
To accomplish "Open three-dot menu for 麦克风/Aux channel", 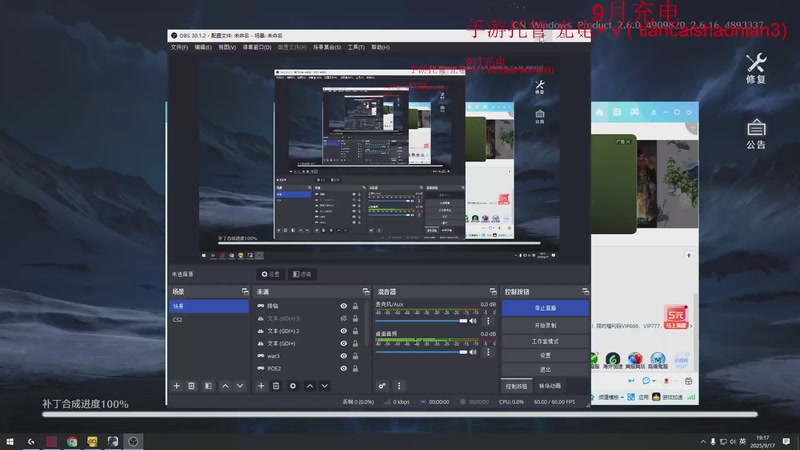I will tap(488, 321).
